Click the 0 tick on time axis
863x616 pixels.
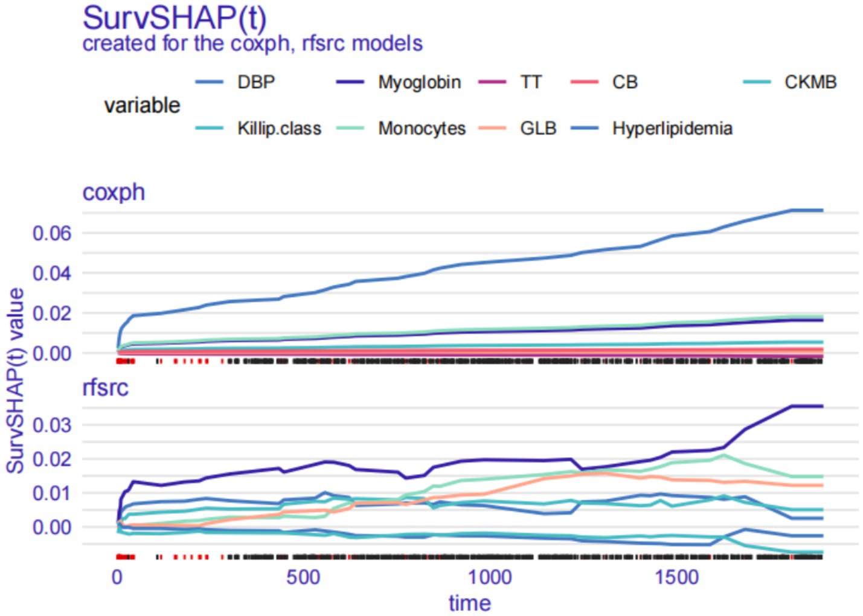[x=117, y=577]
